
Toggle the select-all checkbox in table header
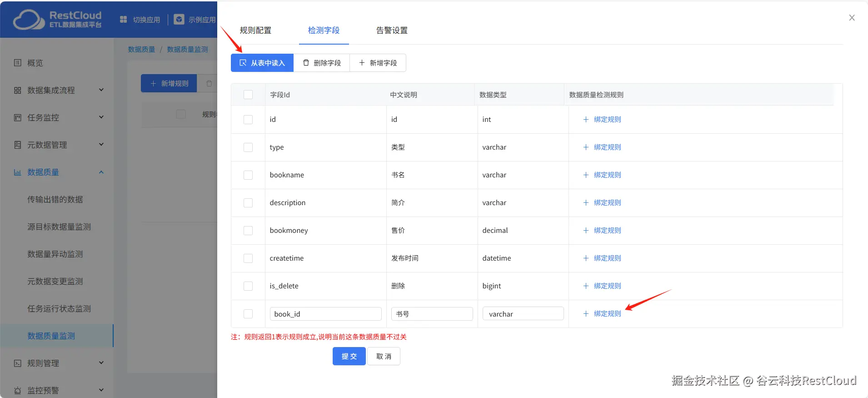coord(248,95)
